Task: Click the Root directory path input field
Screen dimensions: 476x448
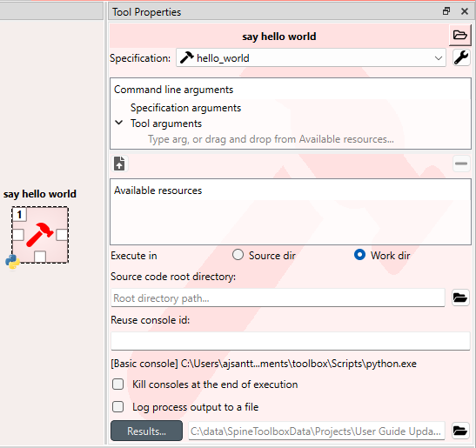Action: click(x=278, y=298)
